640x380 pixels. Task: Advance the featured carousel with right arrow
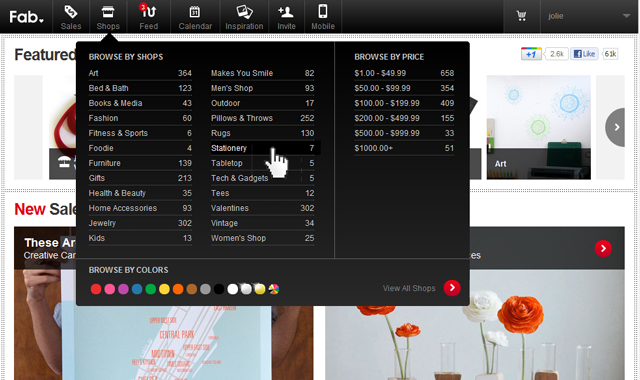(x=616, y=127)
